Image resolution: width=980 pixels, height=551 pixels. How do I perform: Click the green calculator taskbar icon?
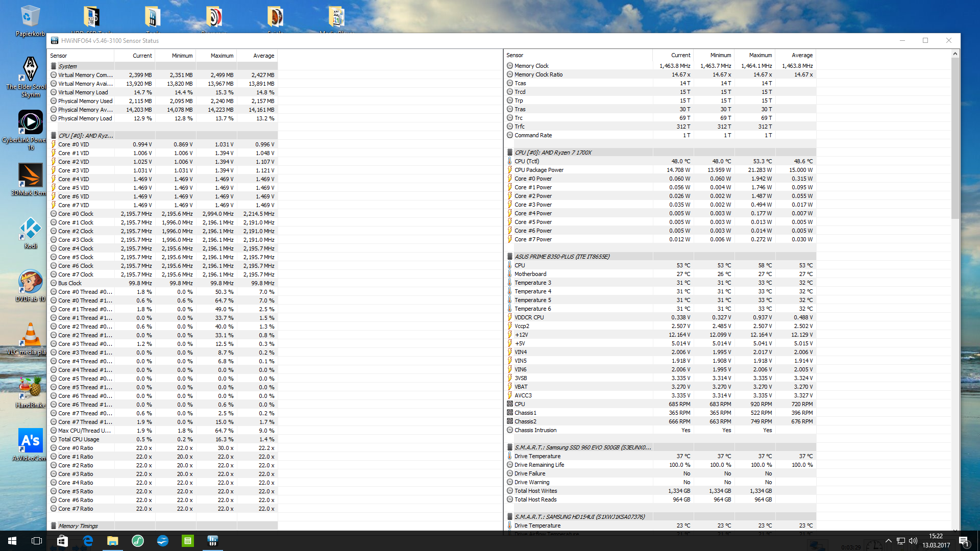(187, 541)
